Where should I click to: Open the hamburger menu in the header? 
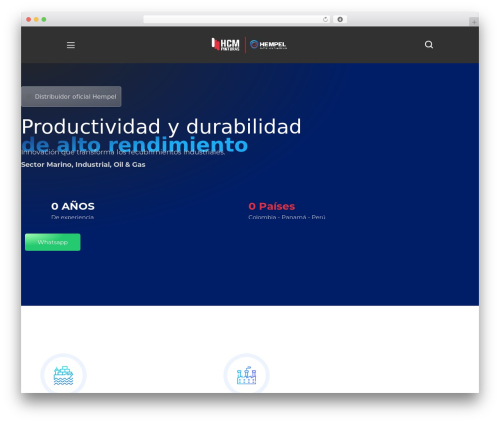pos(71,45)
